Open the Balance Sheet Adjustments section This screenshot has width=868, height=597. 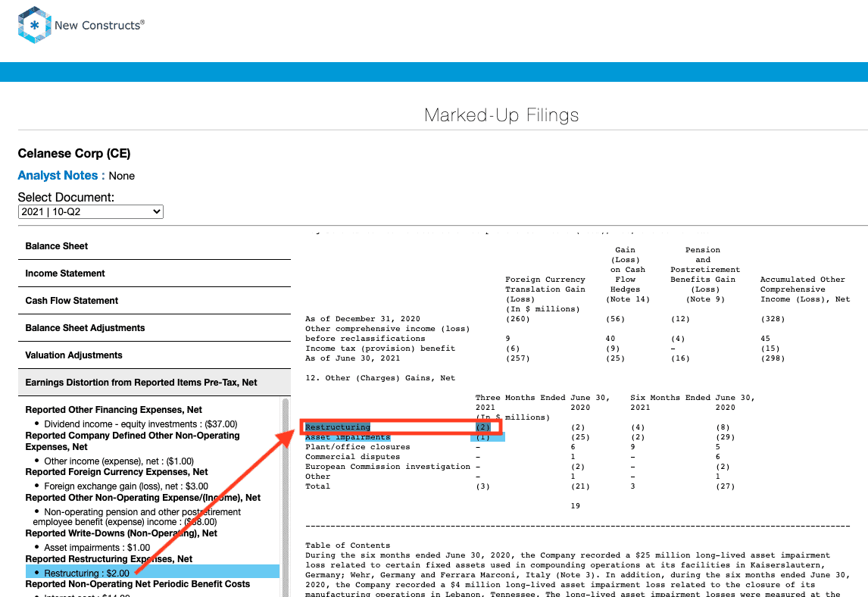point(155,328)
